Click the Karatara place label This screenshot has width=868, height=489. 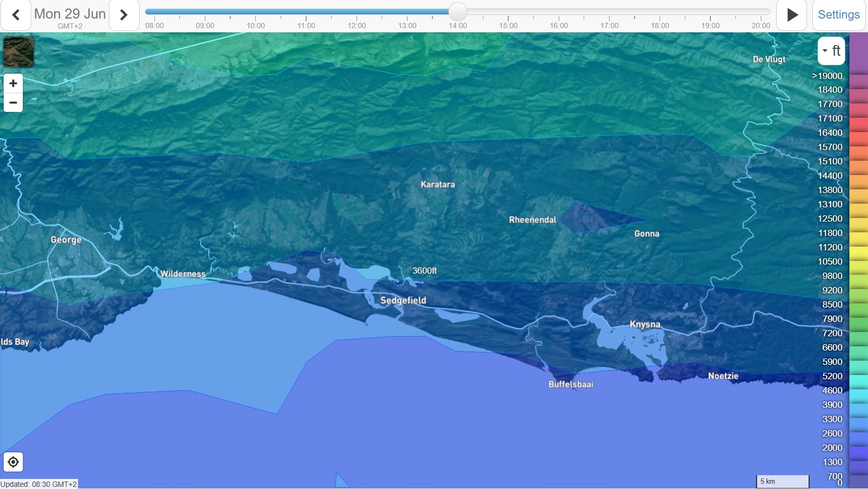point(438,185)
